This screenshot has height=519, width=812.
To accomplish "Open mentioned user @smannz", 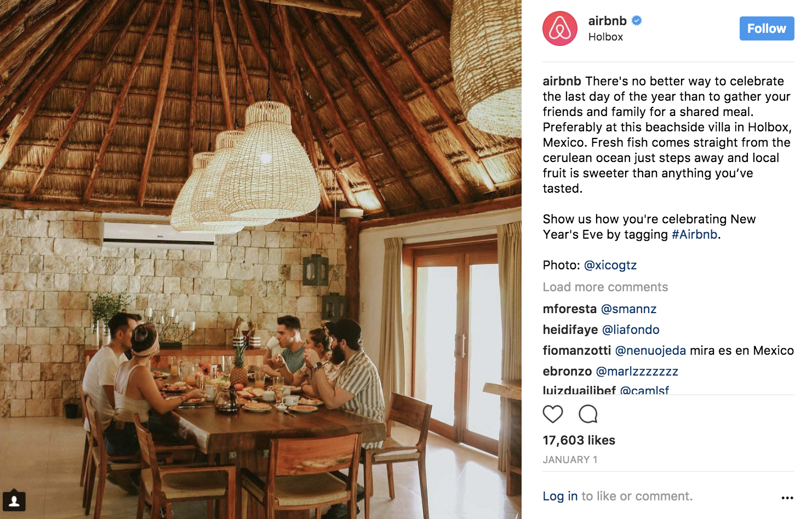I will (628, 309).
